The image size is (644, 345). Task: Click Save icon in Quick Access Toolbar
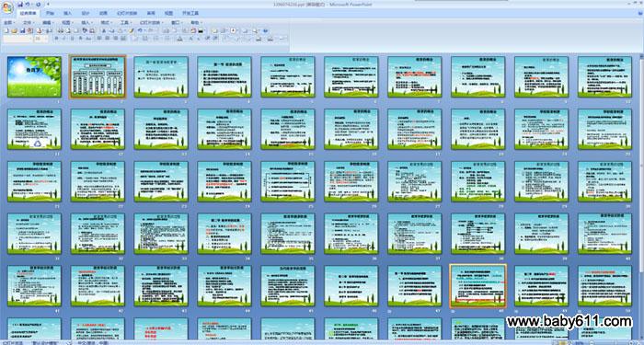pyautogui.click(x=20, y=4)
